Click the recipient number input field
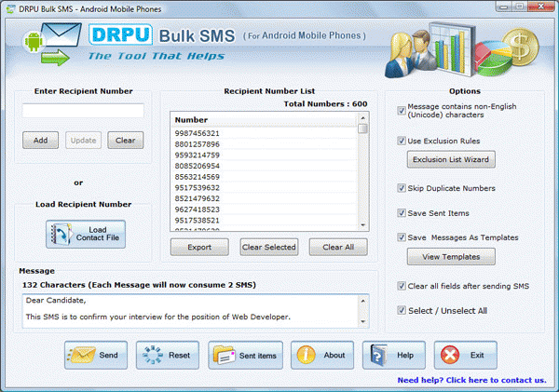The width and height of the screenshot is (559, 392). [x=83, y=111]
